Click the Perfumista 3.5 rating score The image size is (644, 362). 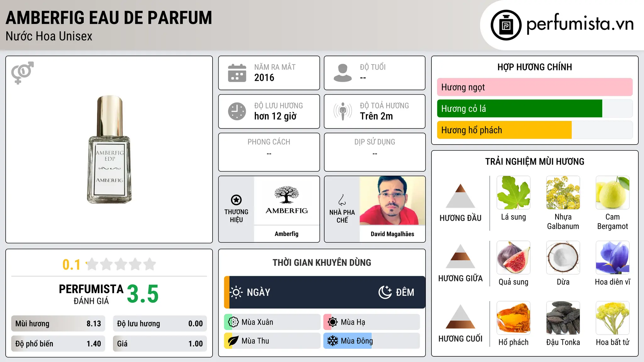pos(143,294)
